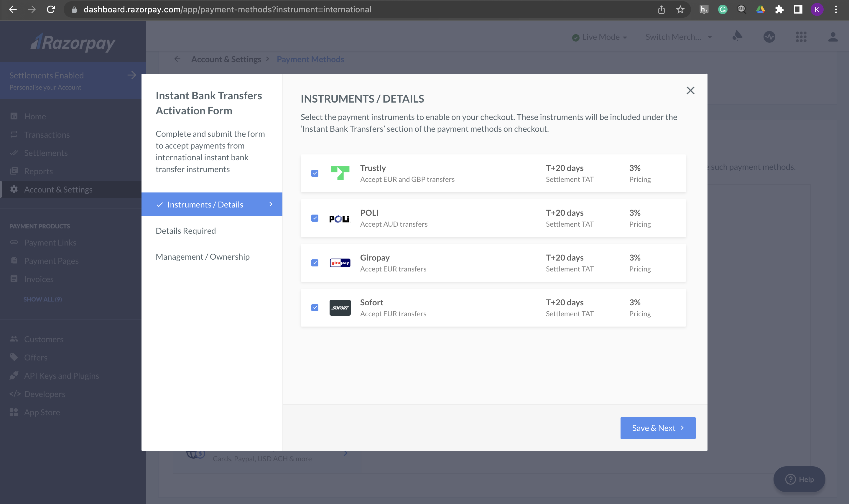
Task: Click the breadcrumb back arrow
Action: click(x=177, y=59)
